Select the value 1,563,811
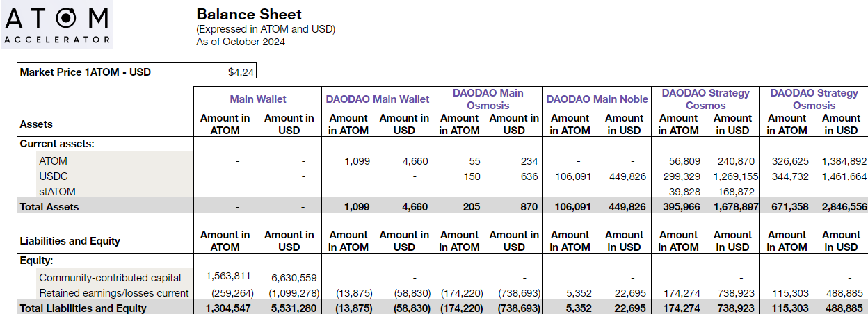 point(229,275)
